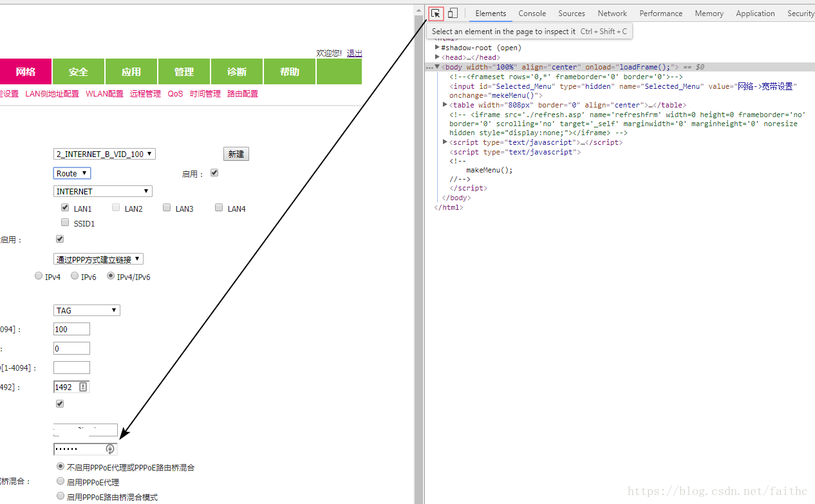Expand the head element node
The height and width of the screenshot is (504, 815).
coord(437,57)
